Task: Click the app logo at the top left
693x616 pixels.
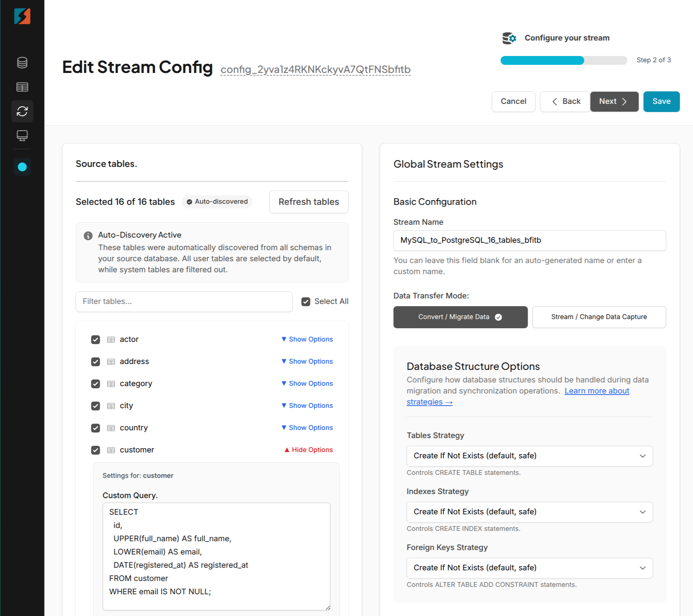Action: click(x=22, y=16)
